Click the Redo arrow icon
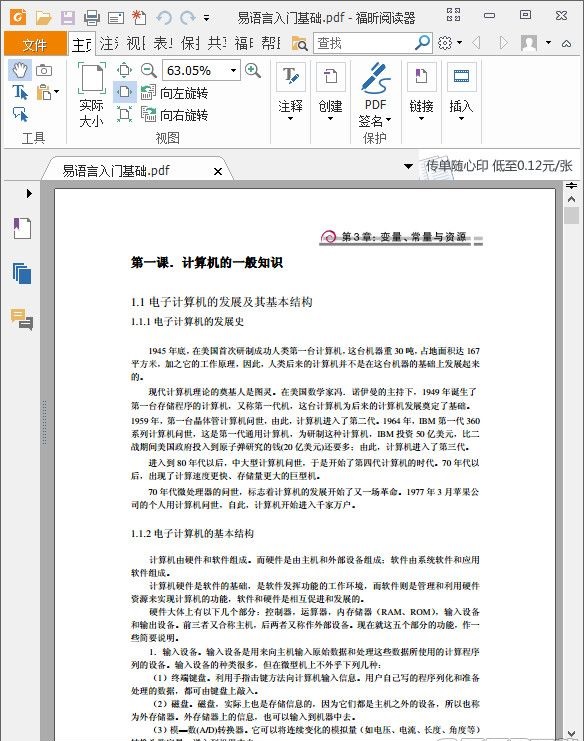 (188, 18)
